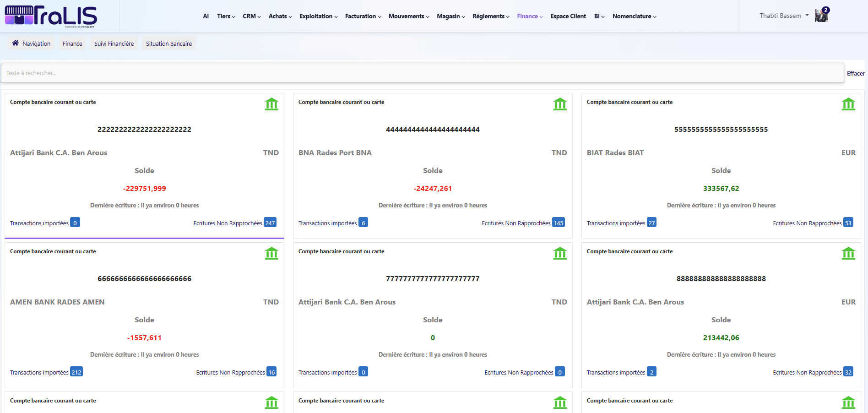Select account number 5555555555555555555555
Viewport: 868px width, 413px height.
click(x=721, y=129)
